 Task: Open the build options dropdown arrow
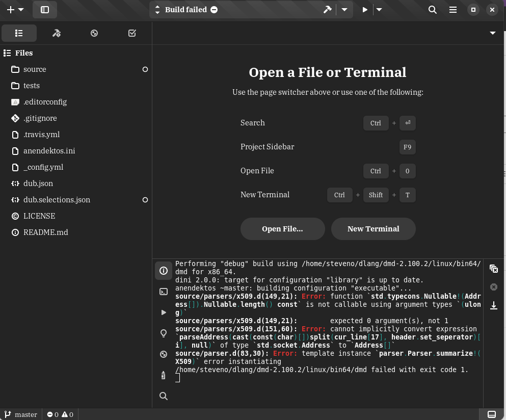pyautogui.click(x=344, y=10)
